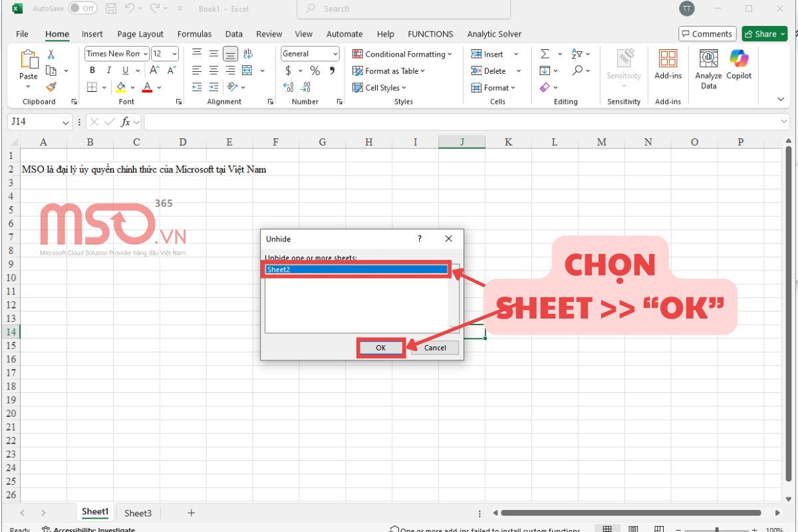Screen dimensions: 798x532
Task: Click the Copy icon in Clipboard
Action: click(x=51, y=70)
